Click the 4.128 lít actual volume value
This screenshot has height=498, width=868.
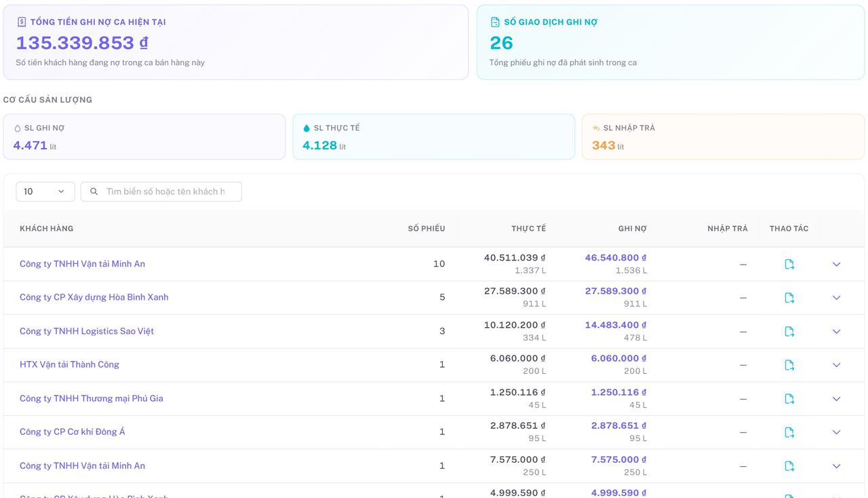[x=324, y=145]
